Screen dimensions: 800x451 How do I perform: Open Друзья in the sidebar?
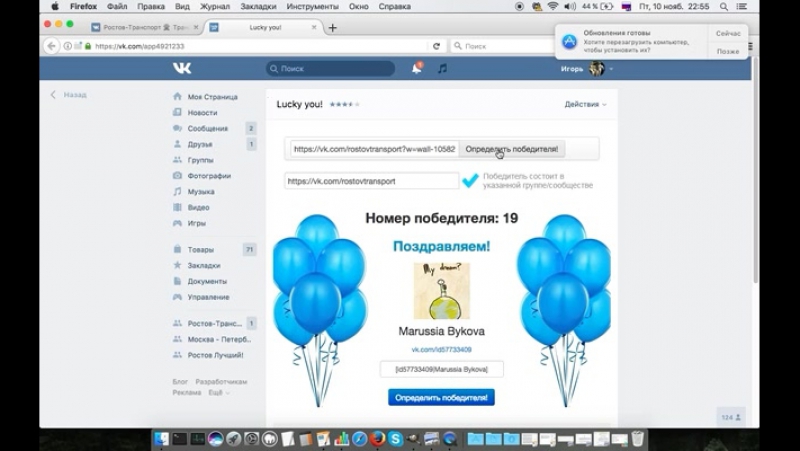coord(199,144)
